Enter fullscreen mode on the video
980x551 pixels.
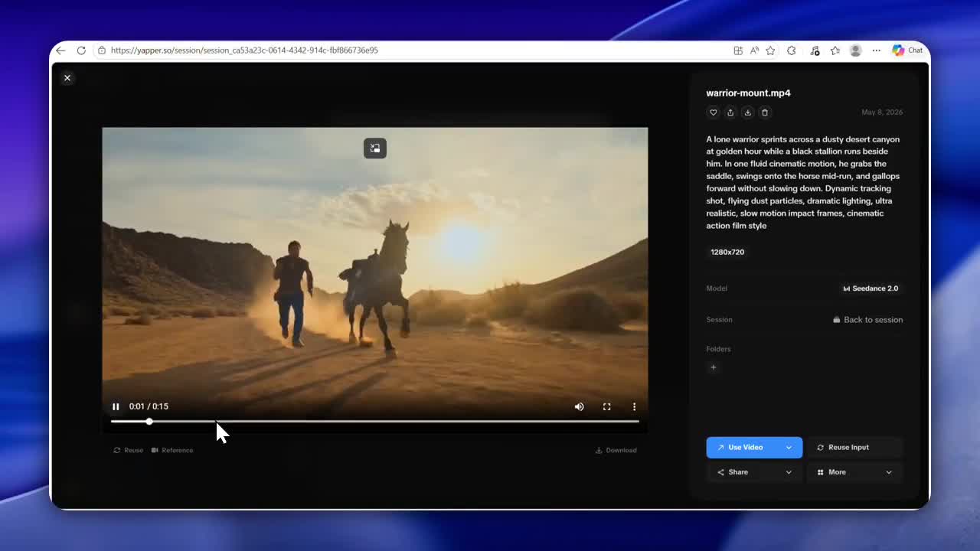coord(606,406)
